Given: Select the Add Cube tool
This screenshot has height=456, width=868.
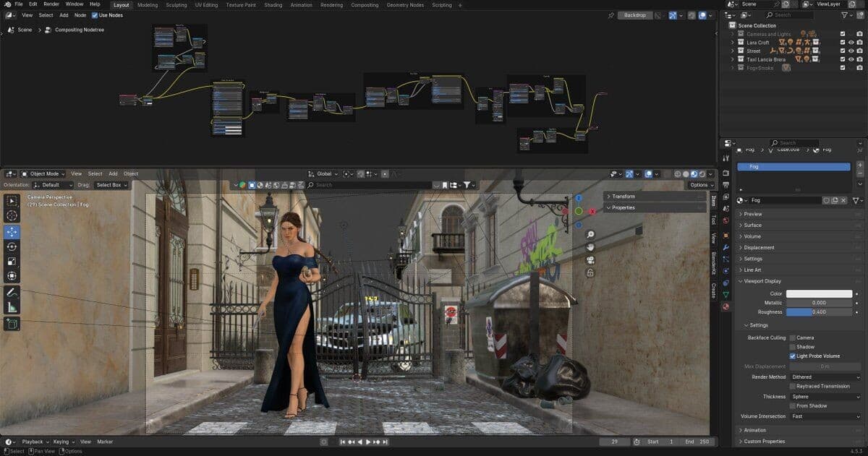Looking at the screenshot, I should (x=12, y=324).
